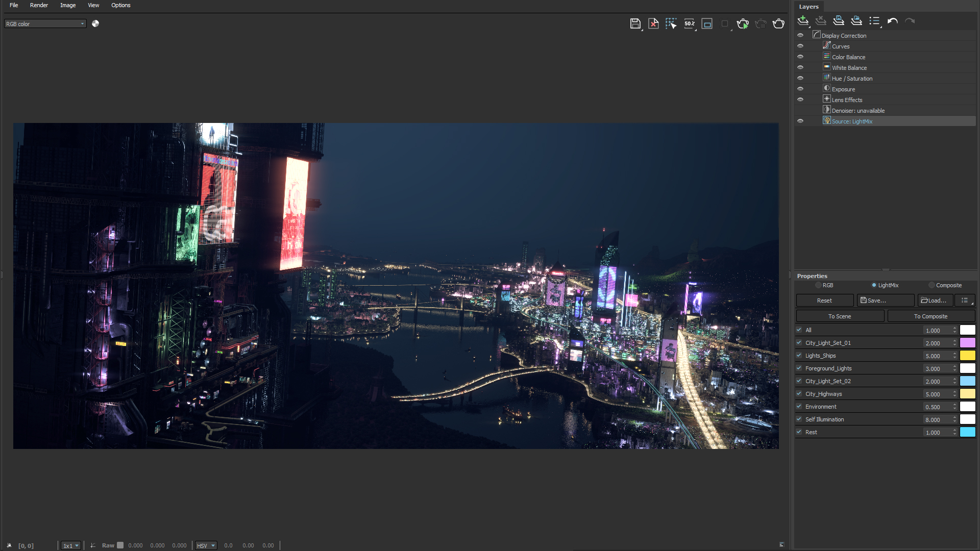The height and width of the screenshot is (551, 980).
Task: Start interactive render teapot icon
Action: [743, 23]
